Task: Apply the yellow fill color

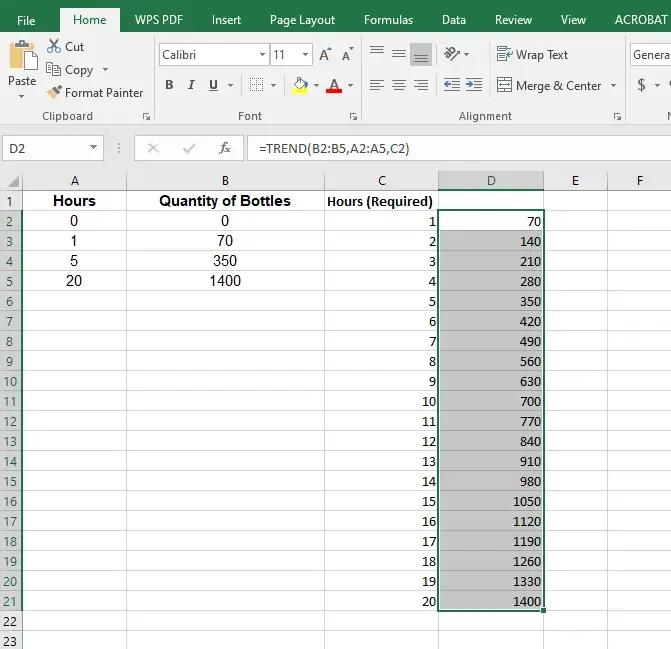Action: coord(299,86)
